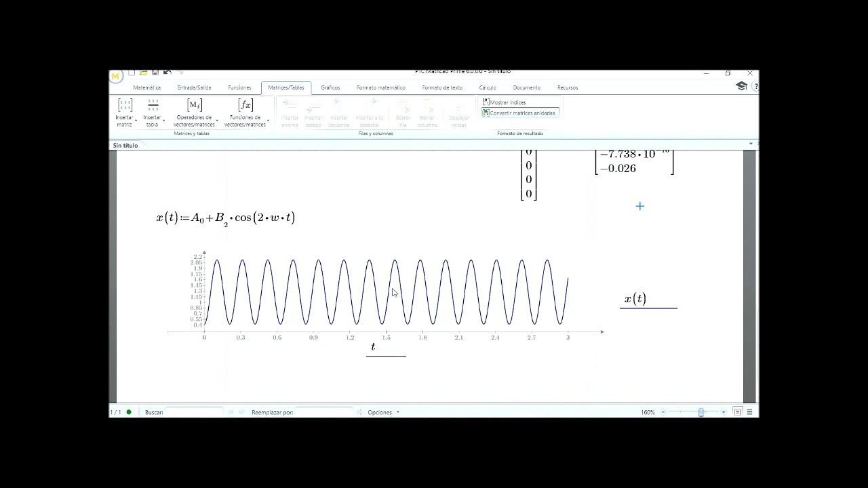
Task: Click the Insertar izquierda column icon
Action: [x=337, y=105]
